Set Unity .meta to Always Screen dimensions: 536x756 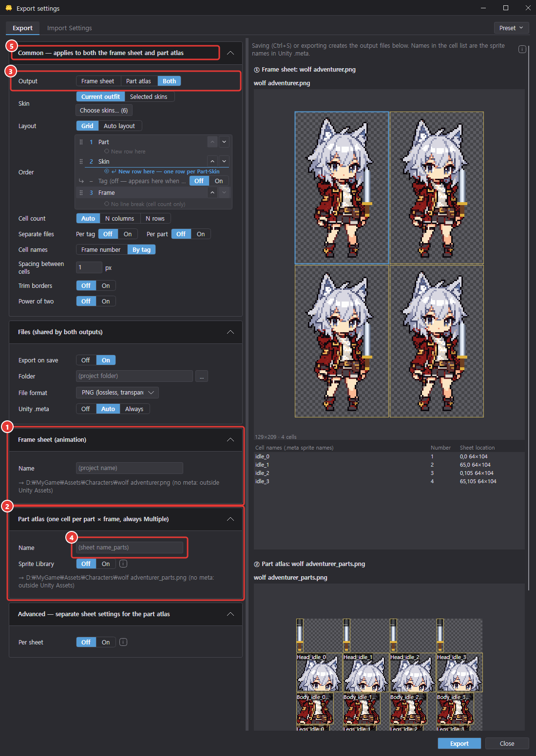click(134, 409)
